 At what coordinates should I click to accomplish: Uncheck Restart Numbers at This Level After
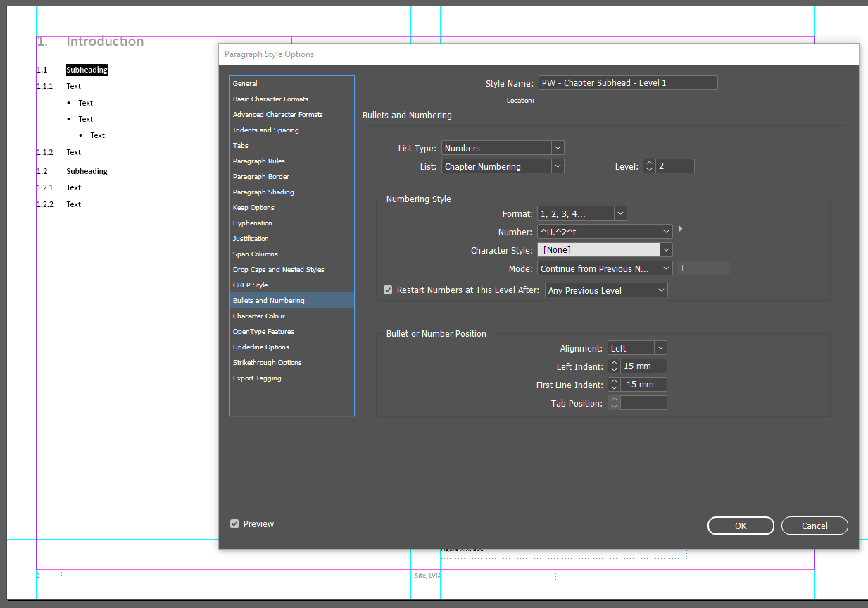[388, 289]
